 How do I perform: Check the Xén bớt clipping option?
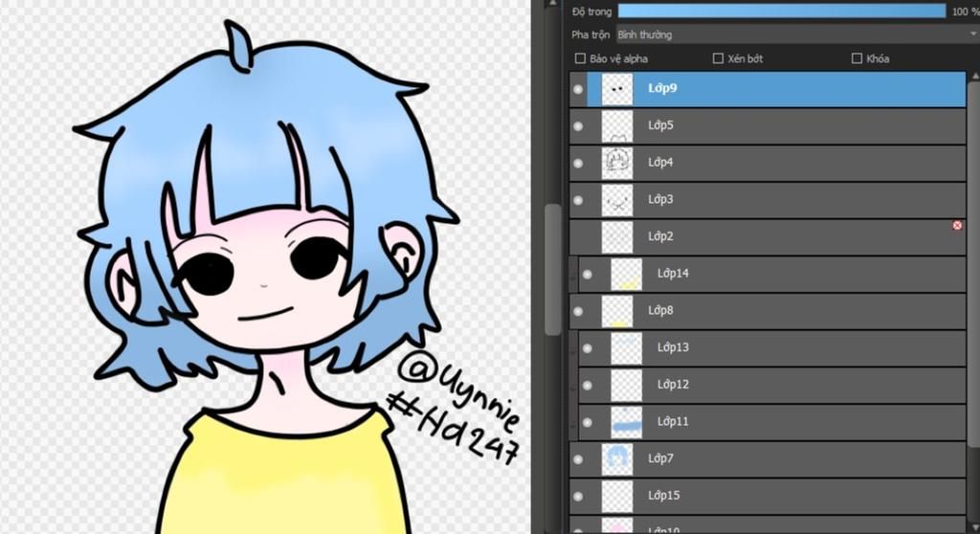click(718, 58)
